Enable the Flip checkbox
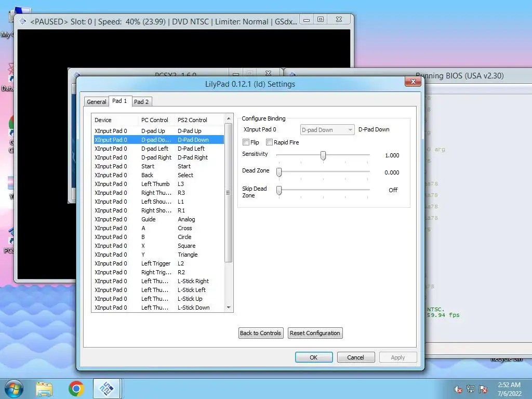The width and height of the screenshot is (532, 399). point(246,142)
